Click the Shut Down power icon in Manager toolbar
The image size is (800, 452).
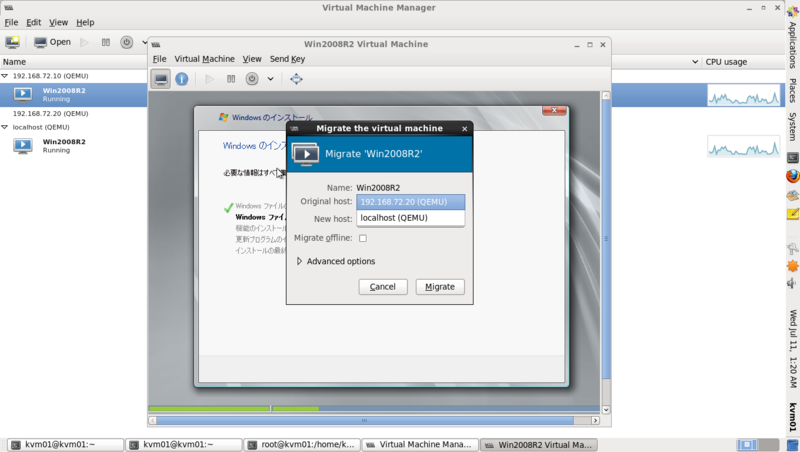pos(127,42)
